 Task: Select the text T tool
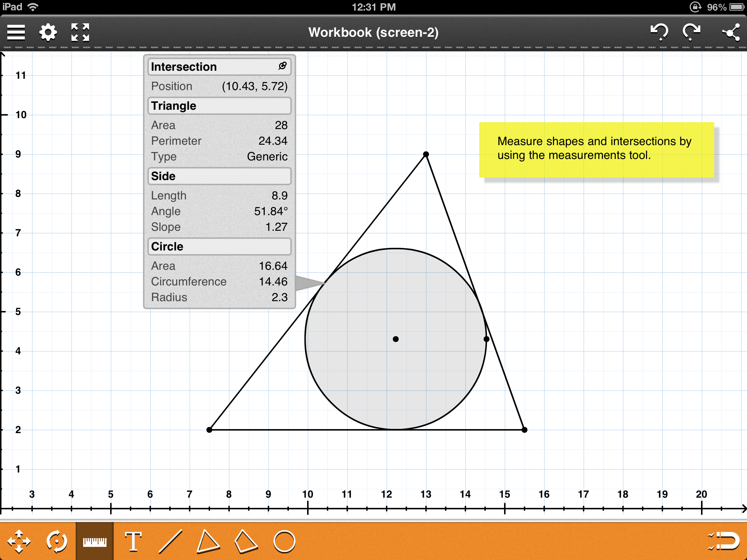pyautogui.click(x=133, y=541)
